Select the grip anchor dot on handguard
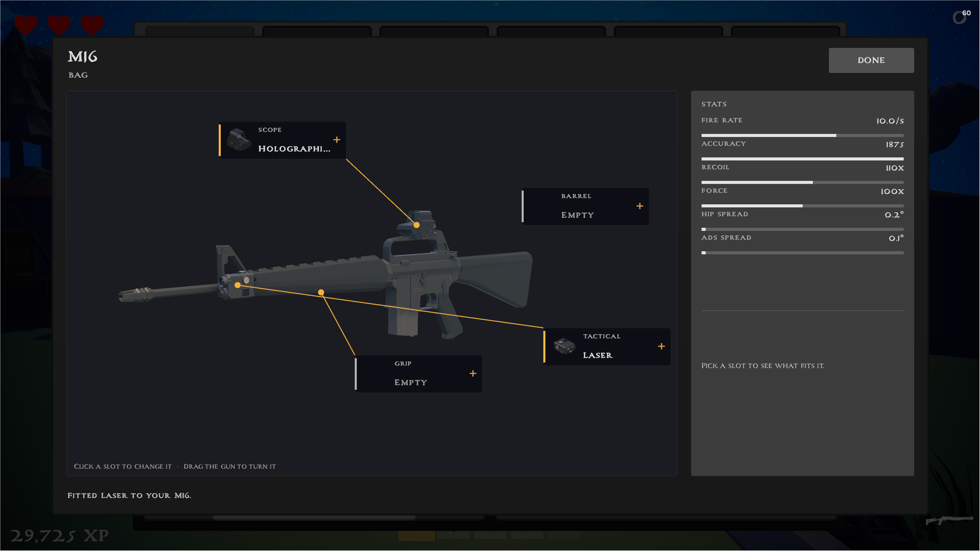 coord(321,292)
